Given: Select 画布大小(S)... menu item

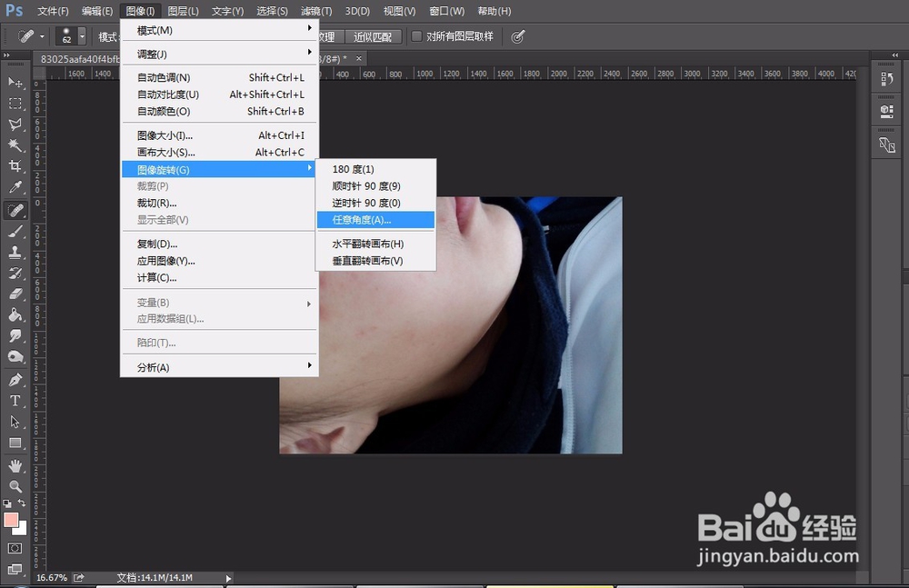Looking at the screenshot, I should point(220,153).
